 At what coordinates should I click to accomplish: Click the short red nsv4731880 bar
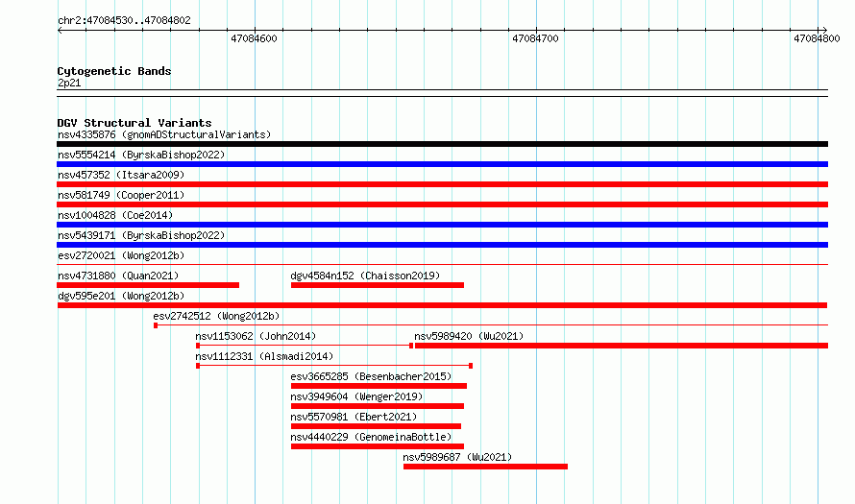coord(148,285)
